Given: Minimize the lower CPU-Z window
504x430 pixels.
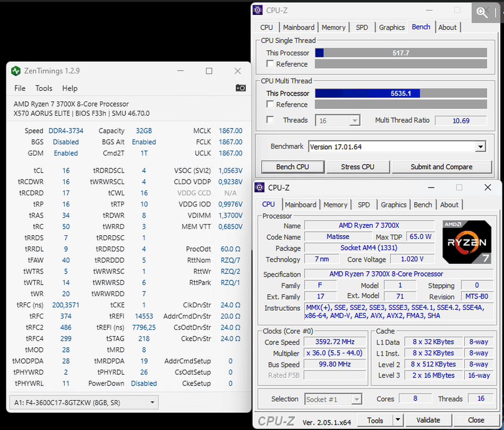Looking at the screenshot, I should point(431,187).
